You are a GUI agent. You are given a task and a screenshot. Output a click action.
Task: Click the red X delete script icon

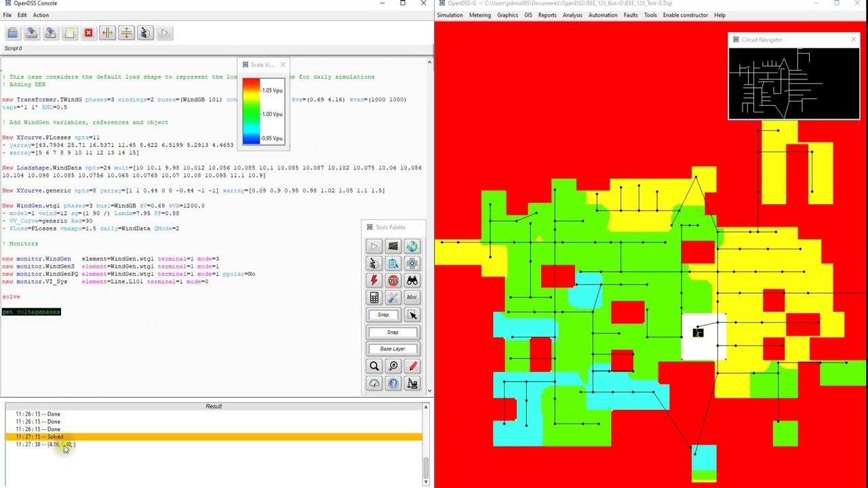point(88,33)
